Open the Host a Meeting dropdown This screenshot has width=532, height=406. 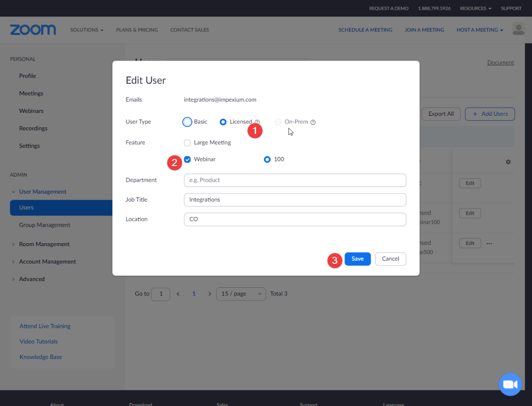coord(479,30)
